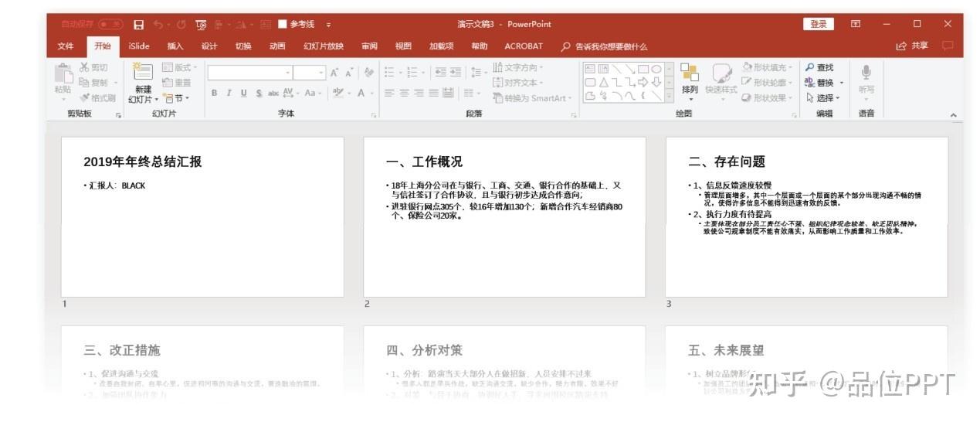The width and height of the screenshot is (980, 422).
Task: Switch to the 幻灯片放映 slideshow tab
Action: click(324, 46)
